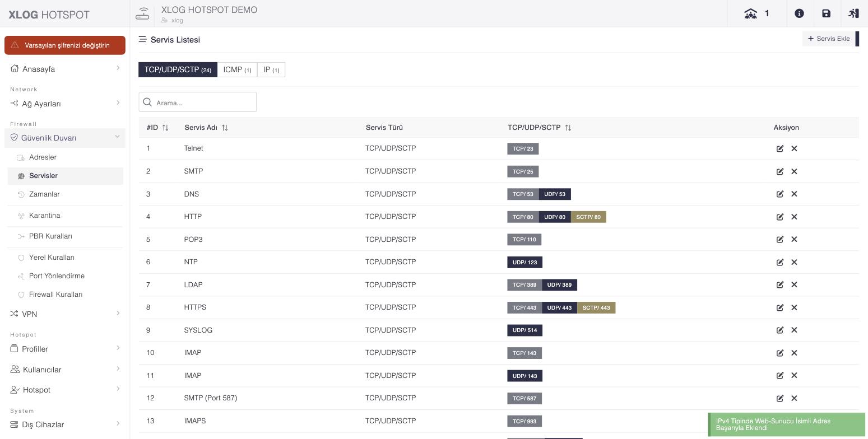Sort by TCP/UDP/SCTP column arrows
This screenshot has height=439, width=868.
click(568, 128)
